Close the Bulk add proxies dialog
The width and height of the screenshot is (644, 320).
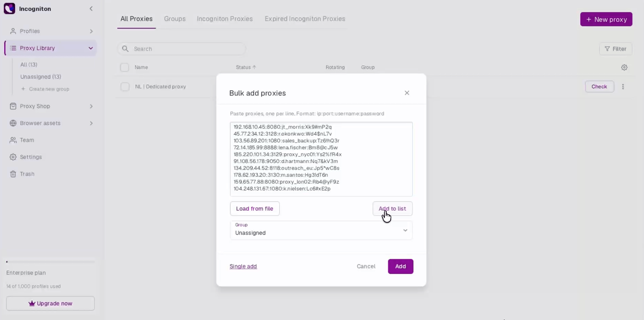[407, 93]
